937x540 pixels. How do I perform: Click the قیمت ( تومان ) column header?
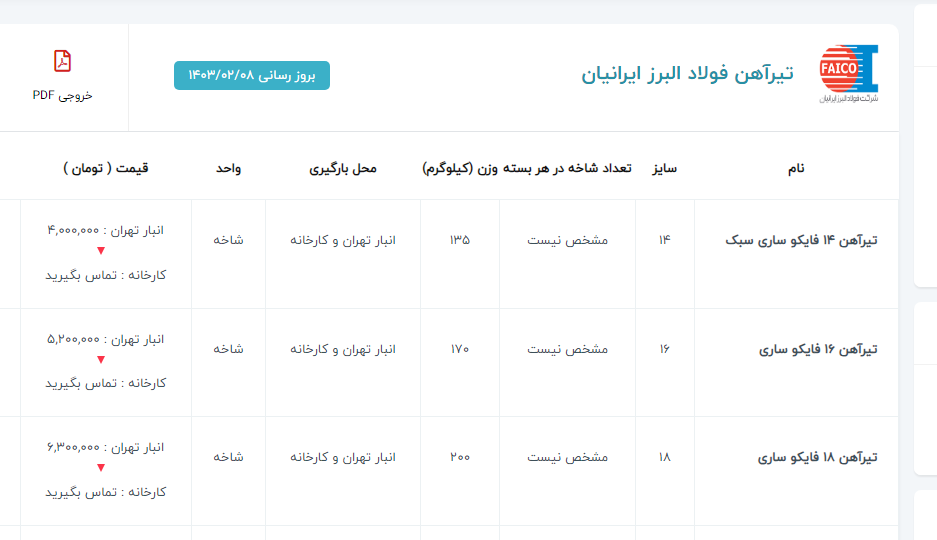click(106, 168)
